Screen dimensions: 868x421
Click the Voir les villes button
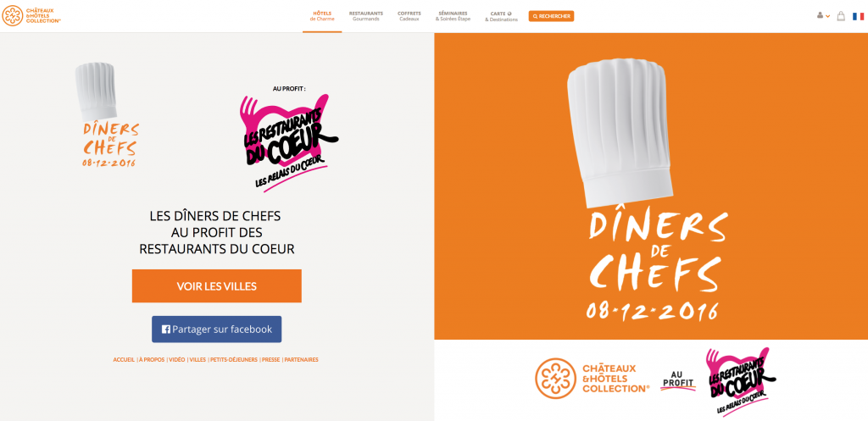pyautogui.click(x=216, y=286)
